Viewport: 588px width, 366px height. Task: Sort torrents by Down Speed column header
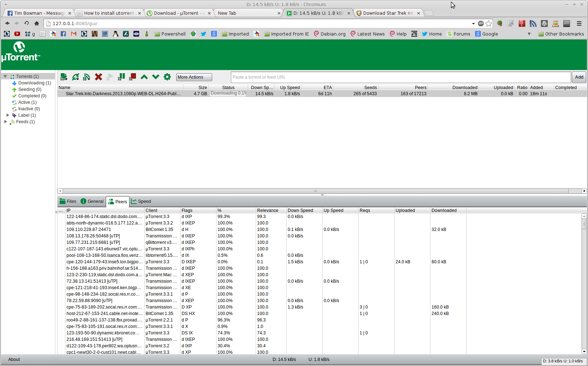pyautogui.click(x=262, y=88)
